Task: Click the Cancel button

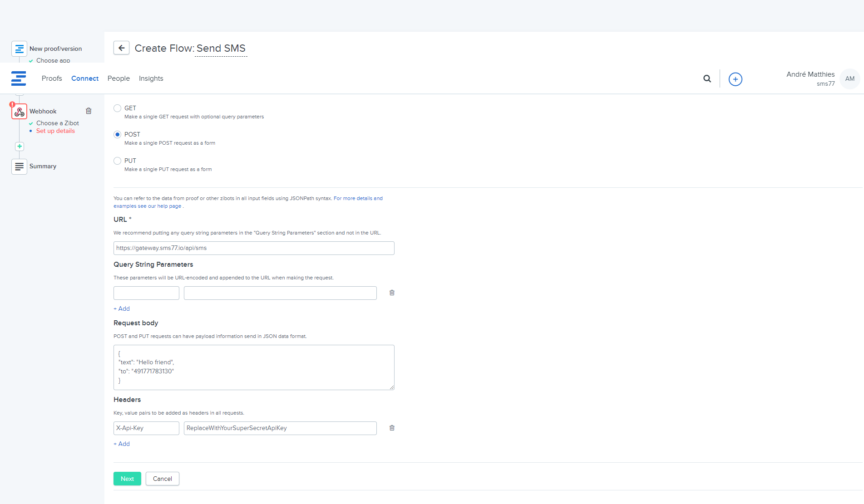Action: [x=162, y=479]
